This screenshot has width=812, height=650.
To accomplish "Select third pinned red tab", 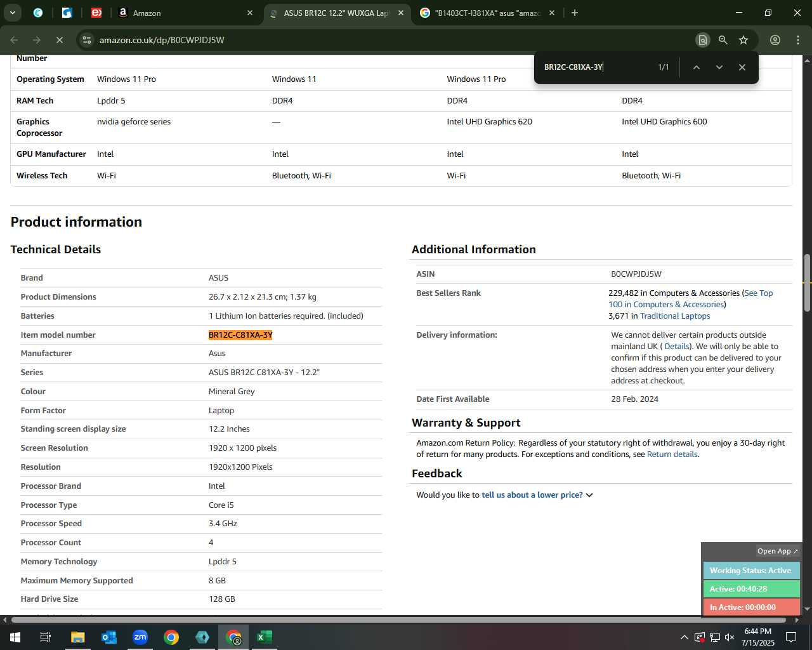I will click(x=96, y=13).
